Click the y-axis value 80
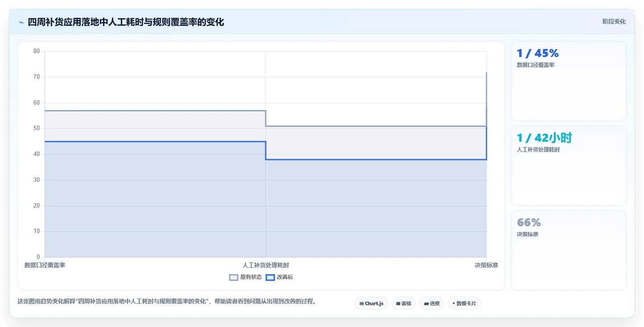Screen dimensions: 644x327 click(37, 51)
